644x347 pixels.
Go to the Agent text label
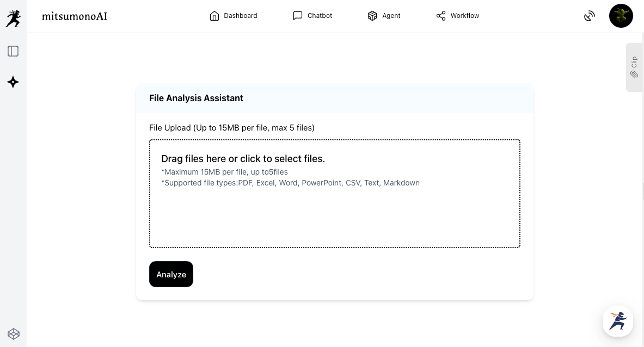click(x=391, y=16)
